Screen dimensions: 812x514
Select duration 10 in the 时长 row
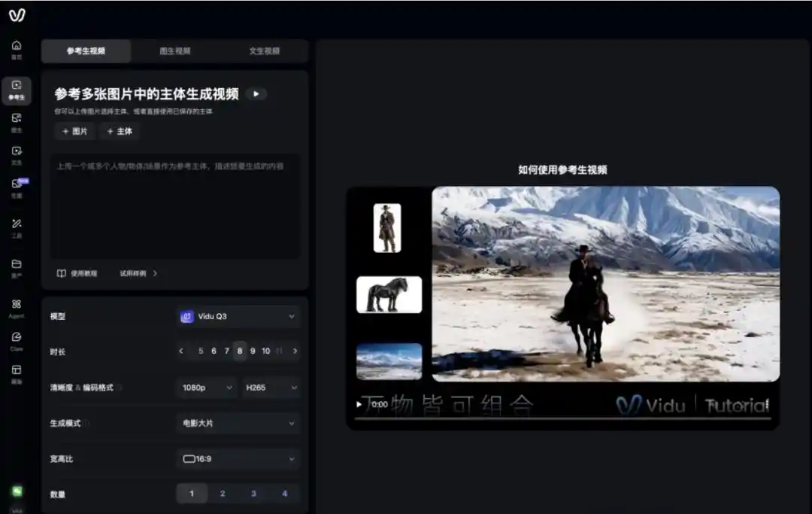[265, 351]
